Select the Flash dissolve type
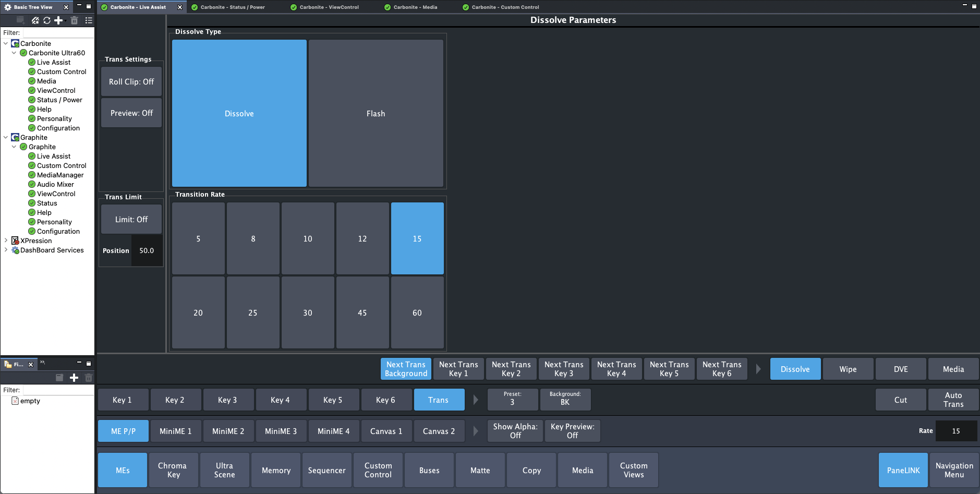Screen dimensions: 980x494 pyautogui.click(x=376, y=114)
